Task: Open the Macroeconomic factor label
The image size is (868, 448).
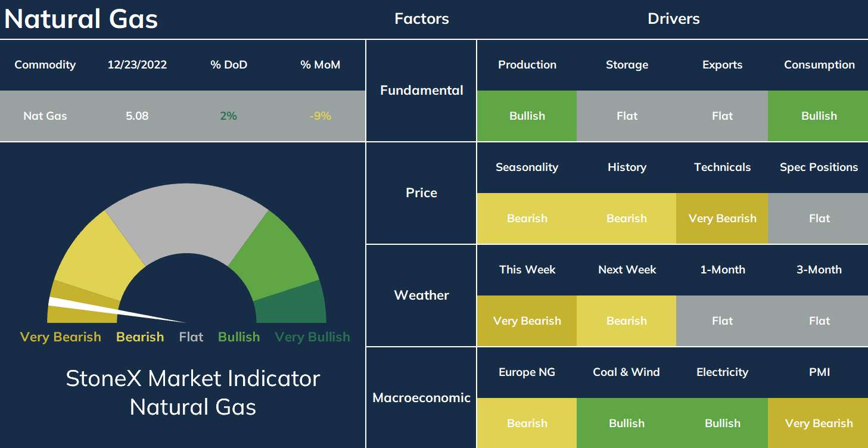Action: pos(421,397)
